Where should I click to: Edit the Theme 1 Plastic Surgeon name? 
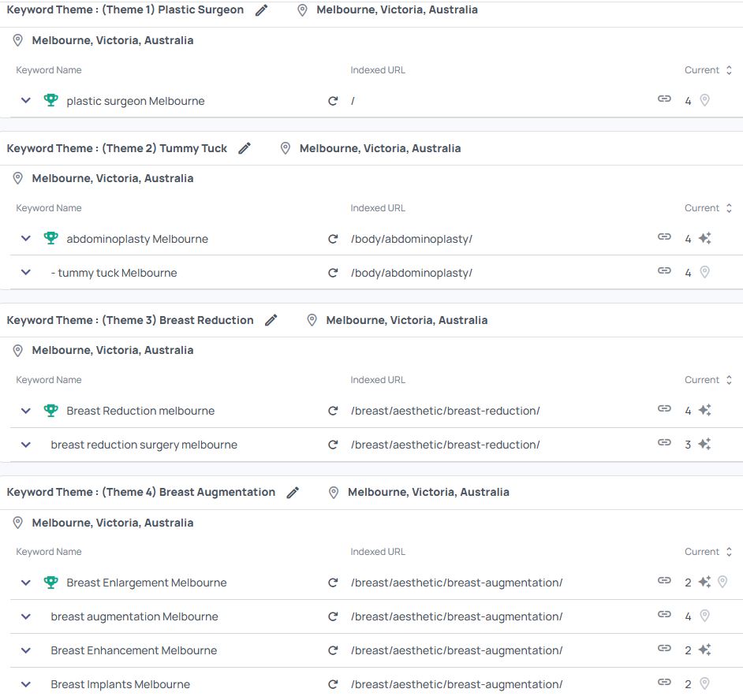262,10
